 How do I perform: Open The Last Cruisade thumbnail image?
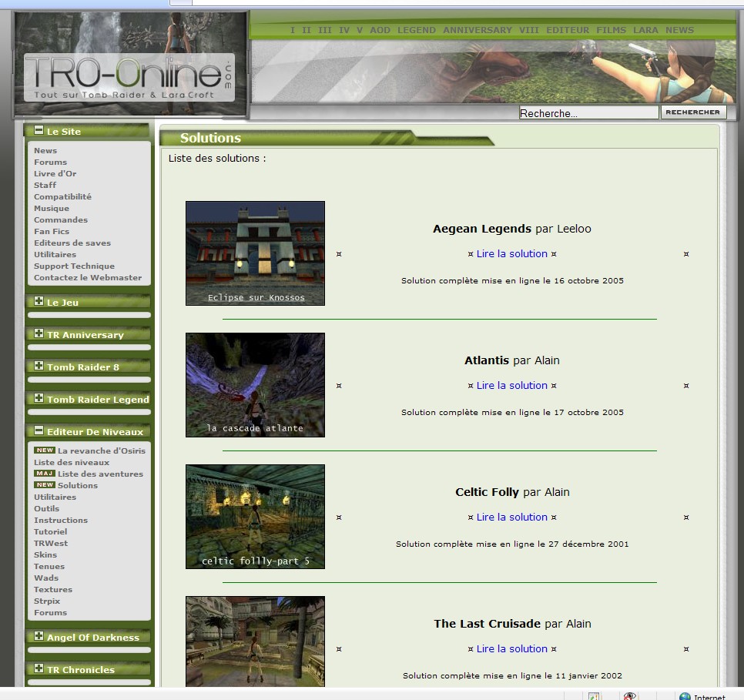click(255, 641)
